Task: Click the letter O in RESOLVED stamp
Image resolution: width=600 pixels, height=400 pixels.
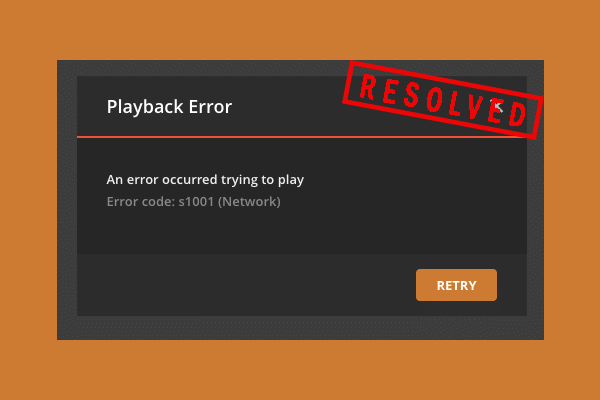Action: click(435, 100)
